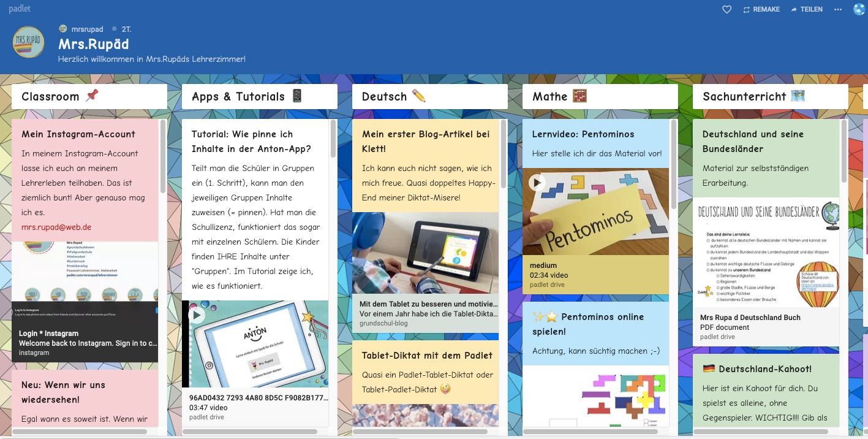
Task: Click the Anton app video thumbnail
Action: [255, 343]
